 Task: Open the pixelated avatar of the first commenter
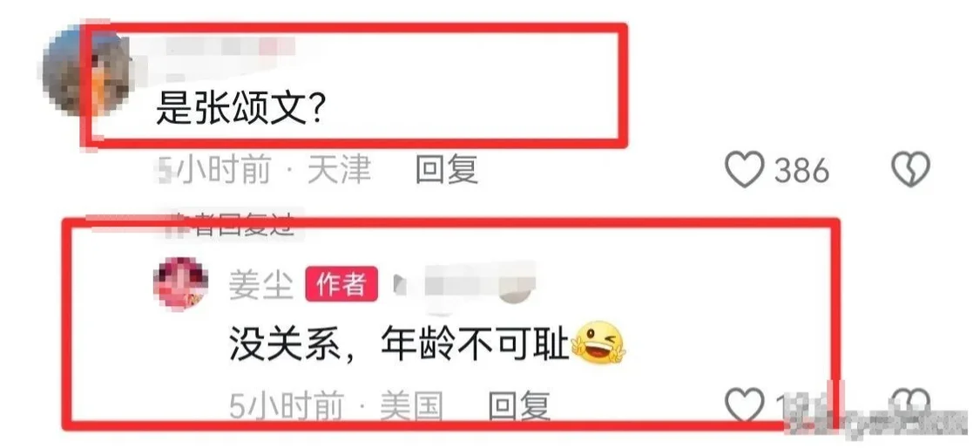click(x=86, y=72)
